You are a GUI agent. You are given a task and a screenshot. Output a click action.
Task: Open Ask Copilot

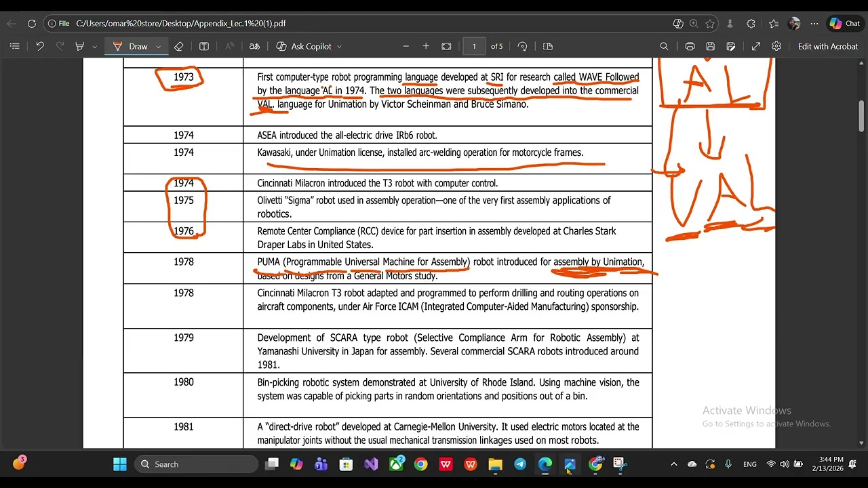304,46
